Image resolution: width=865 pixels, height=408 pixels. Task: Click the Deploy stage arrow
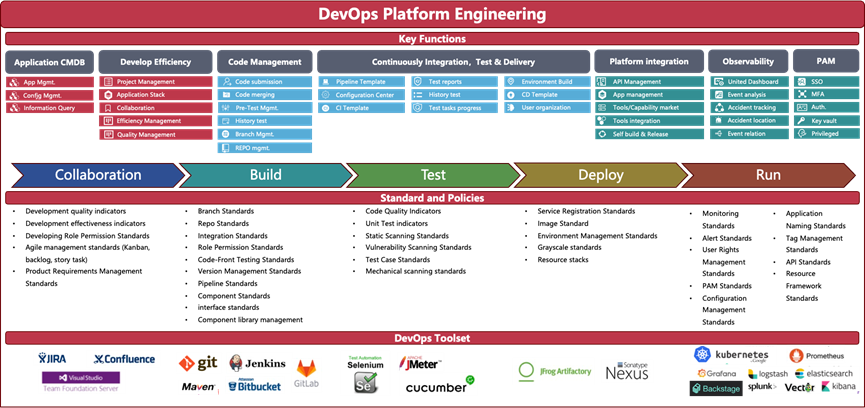600,174
